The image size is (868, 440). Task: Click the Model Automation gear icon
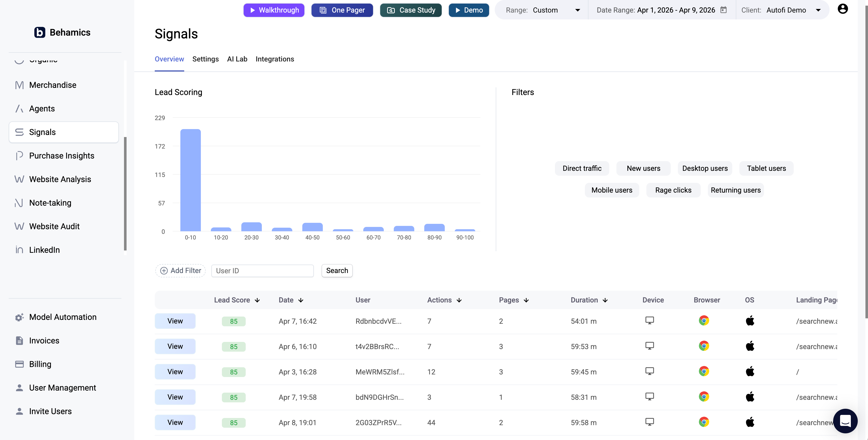point(19,317)
